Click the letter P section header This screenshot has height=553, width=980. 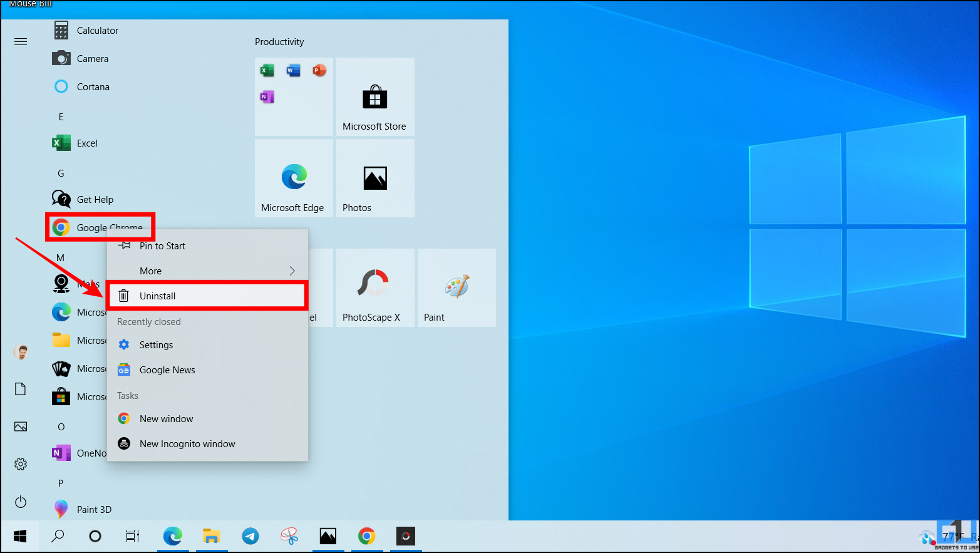[x=61, y=483]
